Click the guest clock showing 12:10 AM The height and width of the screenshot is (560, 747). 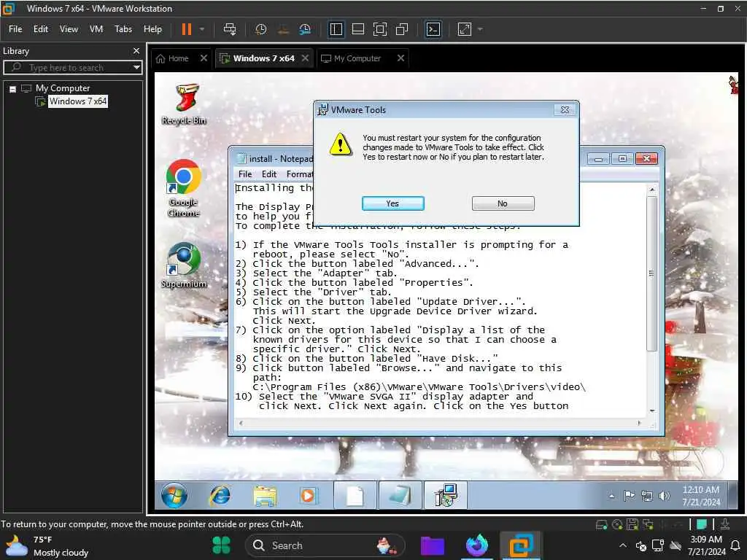pos(701,496)
